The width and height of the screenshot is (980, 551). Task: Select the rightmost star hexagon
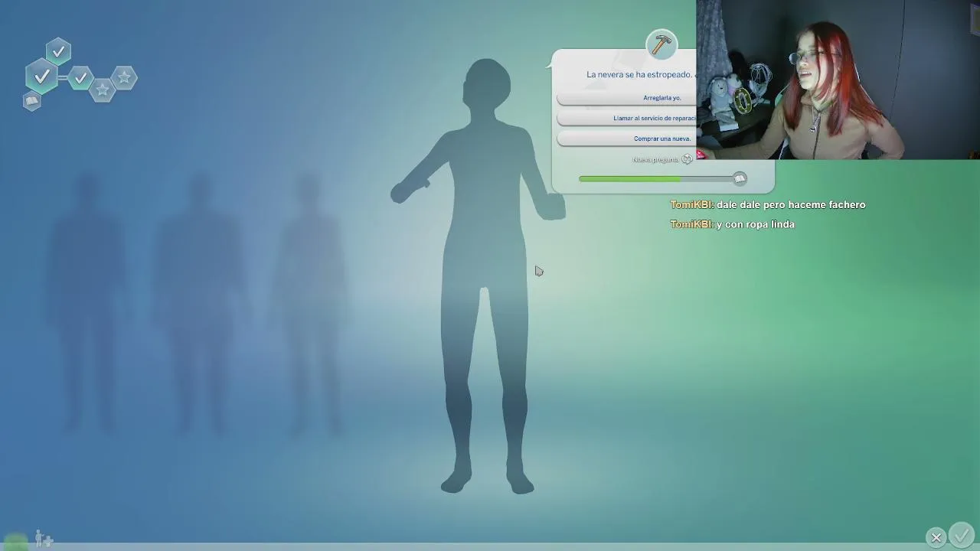pos(124,77)
